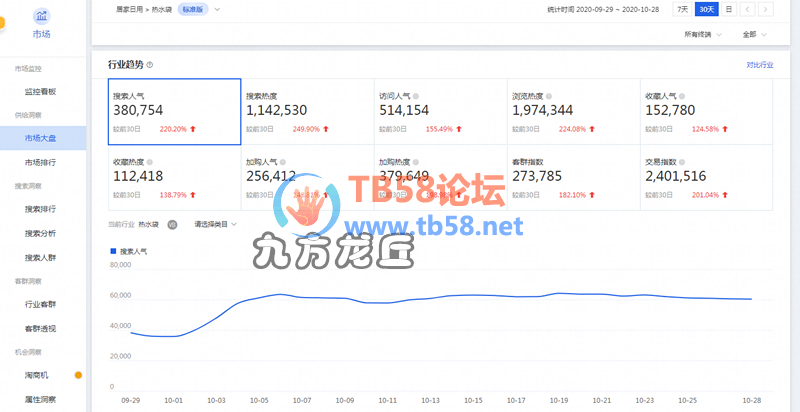Click the 80,000 y-axis label
This screenshot has width=800, height=412.
pyautogui.click(x=120, y=265)
